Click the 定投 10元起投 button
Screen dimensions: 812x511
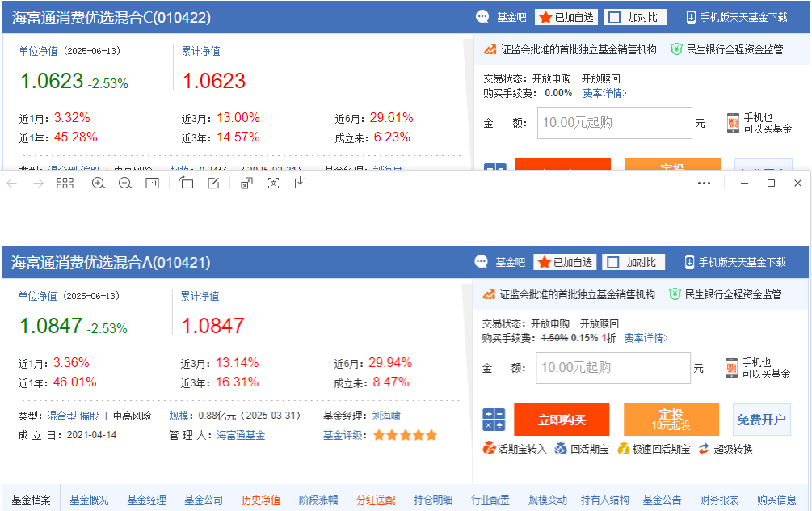(671, 420)
